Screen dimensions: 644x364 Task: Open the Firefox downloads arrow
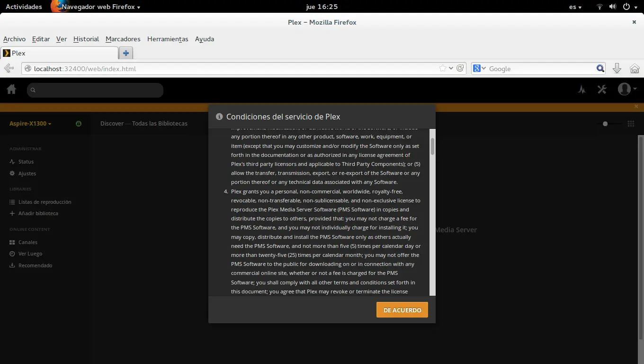pyautogui.click(x=617, y=69)
